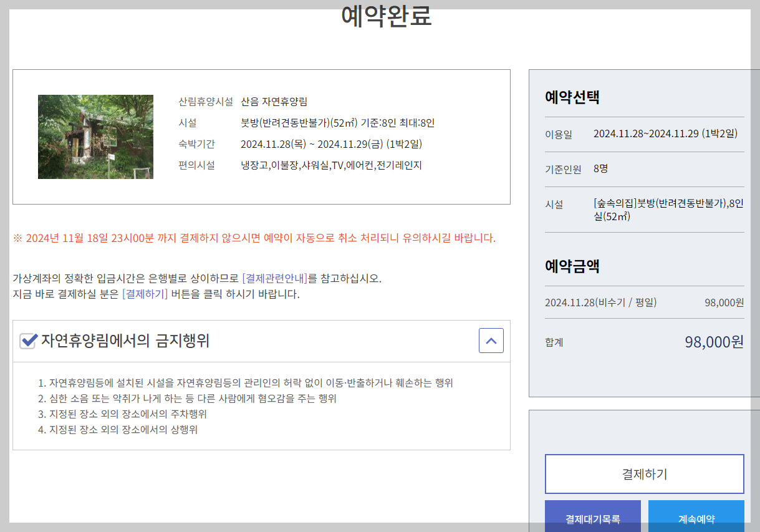
Task: Follow the [결제하기] text link
Action: point(145,294)
